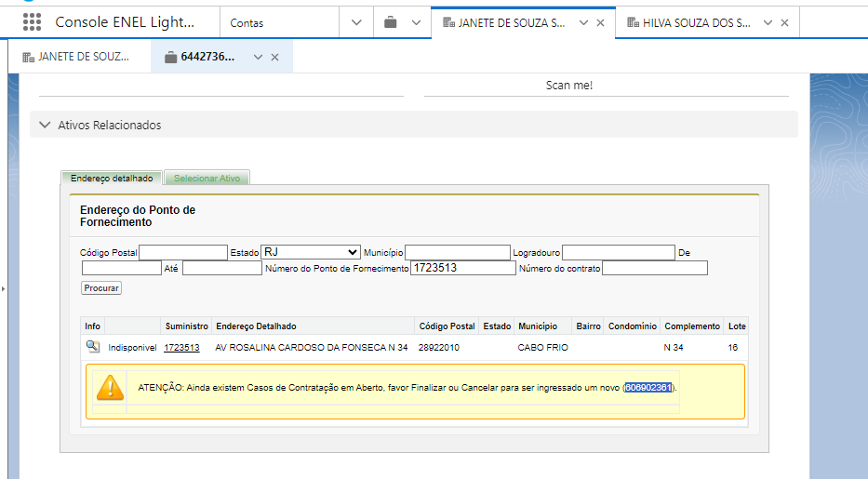This screenshot has height=479, width=868.
Task: Click the Estado column header
Action: click(497, 326)
